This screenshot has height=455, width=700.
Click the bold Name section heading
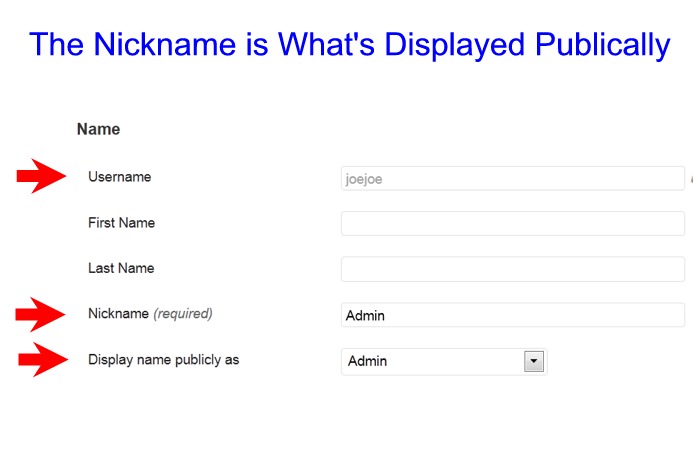point(98,129)
